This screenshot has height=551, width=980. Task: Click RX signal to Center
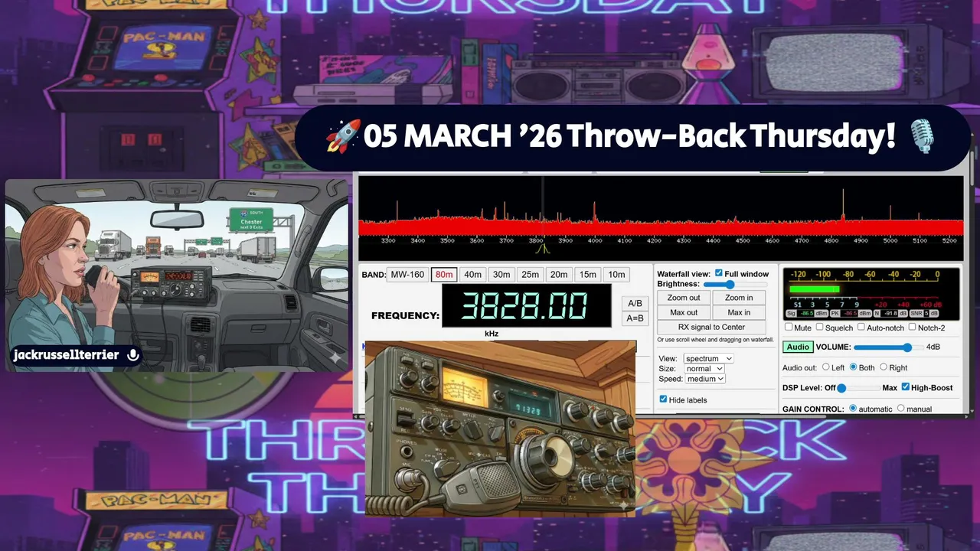711,327
